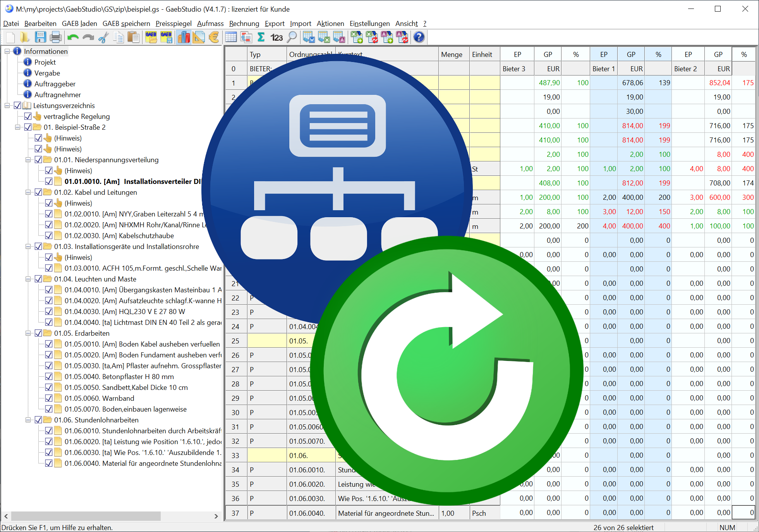Cut with the scissors icon
This screenshot has width=759, height=532.
pyautogui.click(x=103, y=38)
